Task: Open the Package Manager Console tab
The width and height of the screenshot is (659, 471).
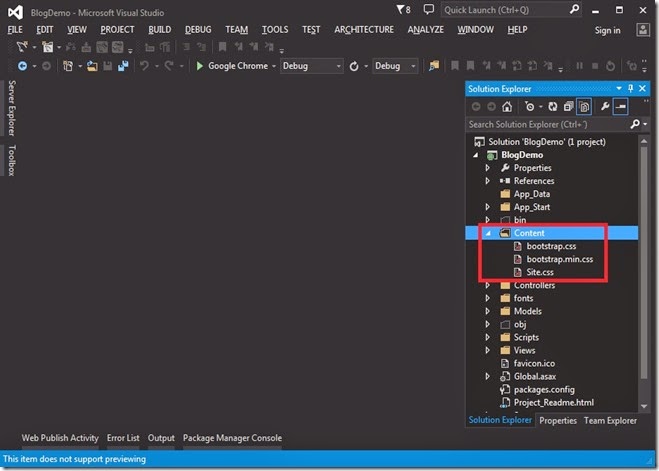Action: click(x=232, y=438)
